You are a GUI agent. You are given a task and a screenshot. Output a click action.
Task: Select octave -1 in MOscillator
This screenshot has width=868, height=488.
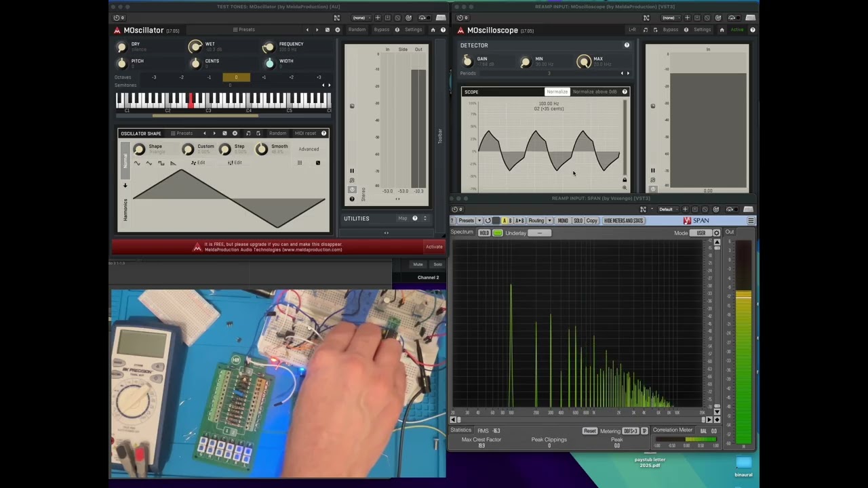point(209,77)
